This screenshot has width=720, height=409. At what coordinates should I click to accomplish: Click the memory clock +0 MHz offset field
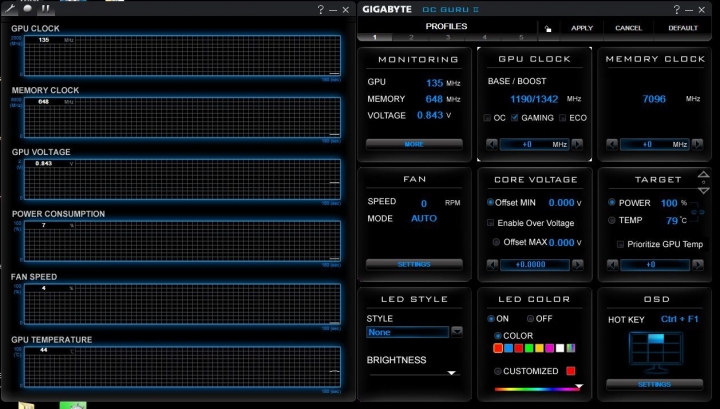pyautogui.click(x=655, y=144)
